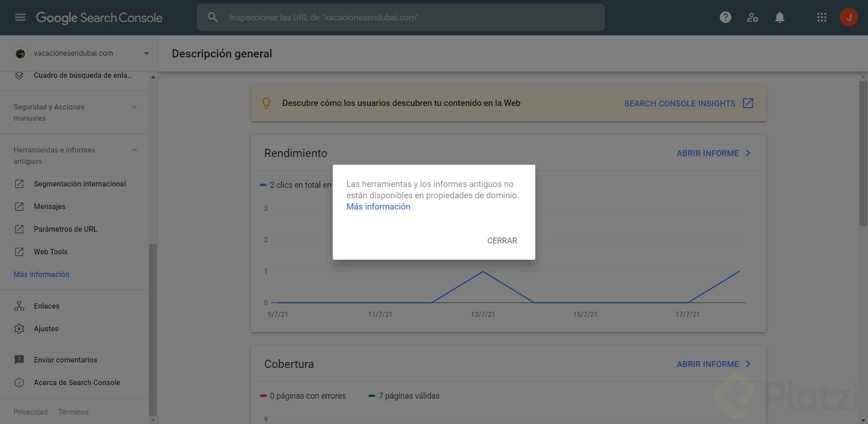The height and width of the screenshot is (424, 868).
Task: Open users and permissions settings icon
Action: tap(753, 17)
